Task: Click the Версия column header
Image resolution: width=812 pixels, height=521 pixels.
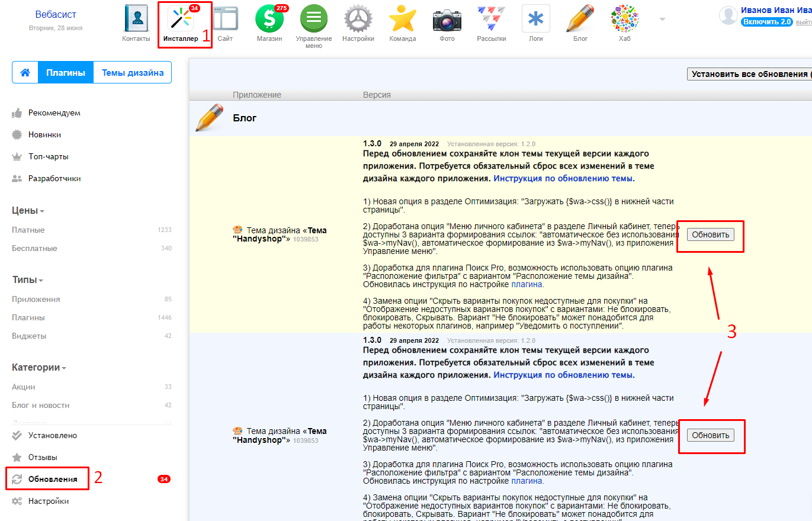Action: 377,95
